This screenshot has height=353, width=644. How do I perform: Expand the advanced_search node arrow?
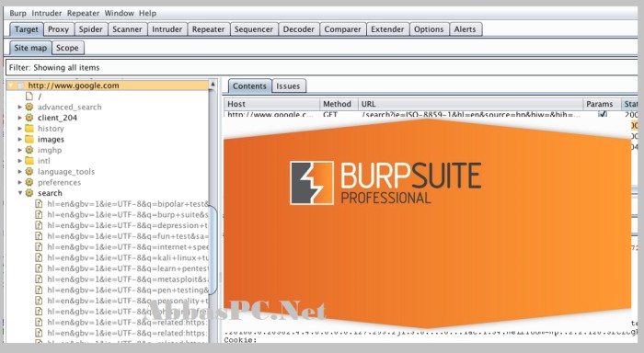pyautogui.click(x=19, y=107)
